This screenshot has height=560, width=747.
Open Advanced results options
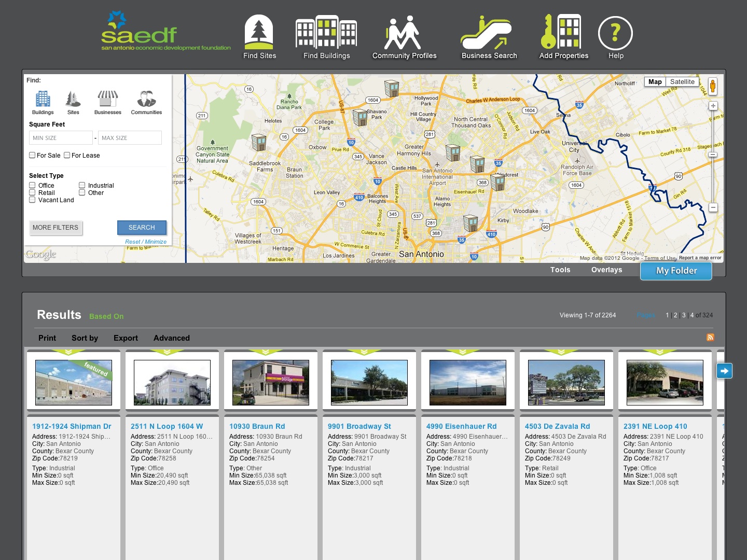(172, 338)
